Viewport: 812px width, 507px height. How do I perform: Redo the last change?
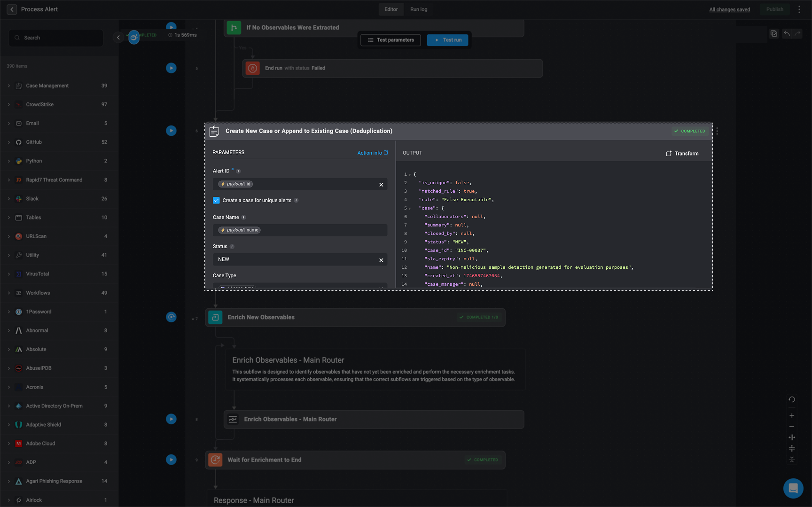coord(797,34)
